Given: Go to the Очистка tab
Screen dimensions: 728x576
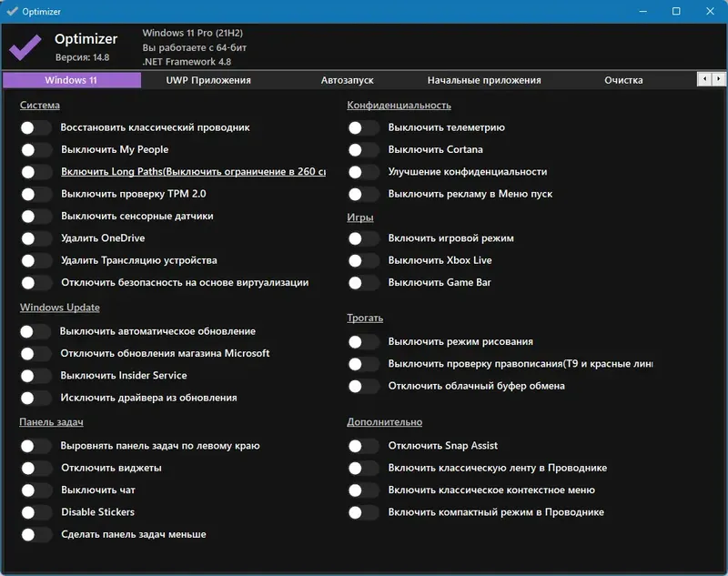Looking at the screenshot, I should pos(623,80).
